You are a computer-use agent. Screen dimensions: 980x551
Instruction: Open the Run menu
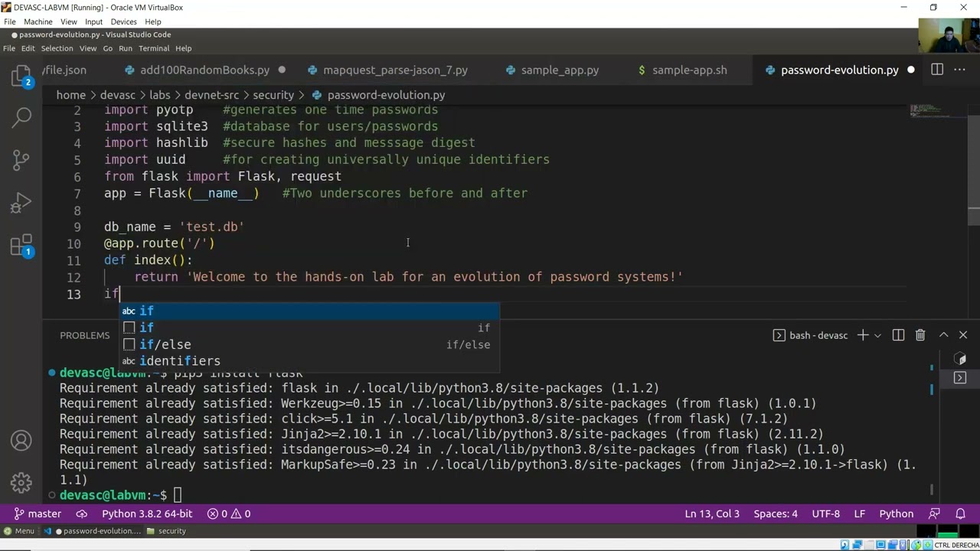pyautogui.click(x=126, y=48)
